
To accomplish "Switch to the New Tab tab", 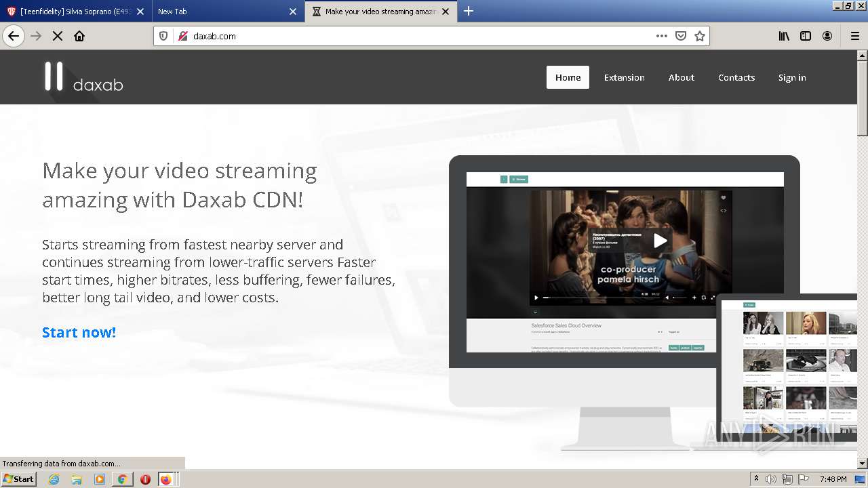I will coord(228,12).
